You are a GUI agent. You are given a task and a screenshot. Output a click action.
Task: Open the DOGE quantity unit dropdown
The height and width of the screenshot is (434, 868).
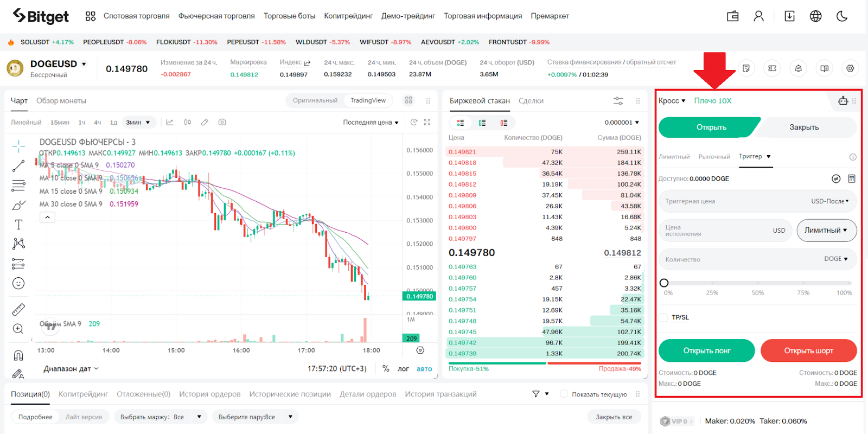pos(836,259)
